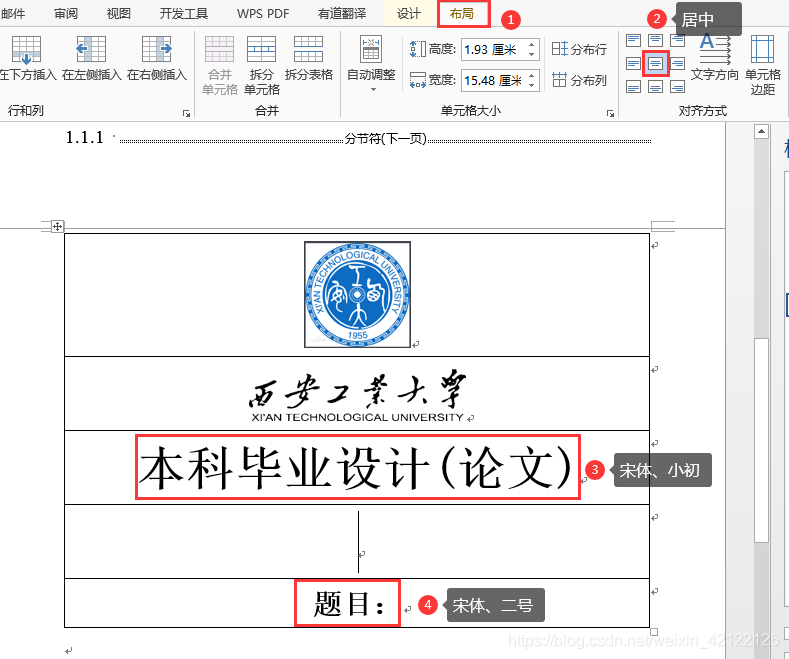789x659 pixels.
Task: Change text direction with 文字方向
Action: (715, 58)
